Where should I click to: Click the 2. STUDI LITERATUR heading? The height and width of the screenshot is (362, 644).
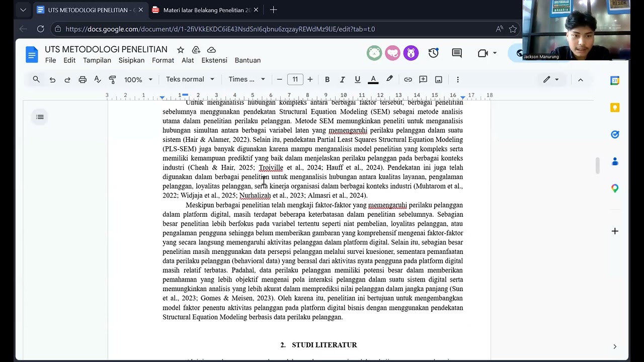point(318,345)
